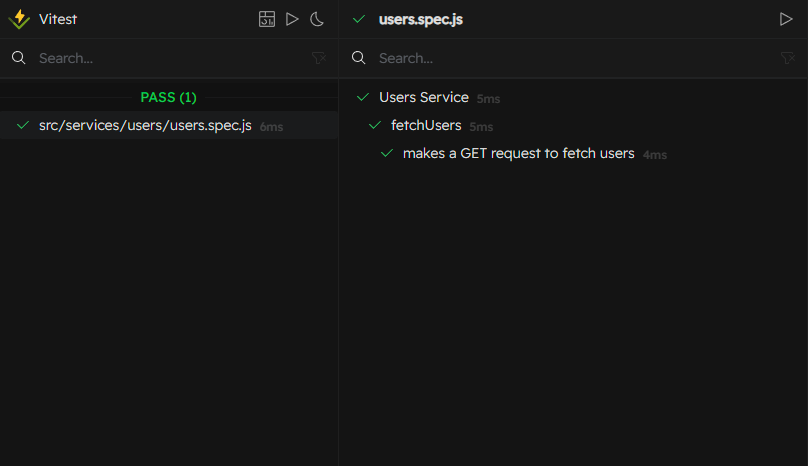
Task: Click the filter icon in the right search bar
Action: tap(787, 58)
